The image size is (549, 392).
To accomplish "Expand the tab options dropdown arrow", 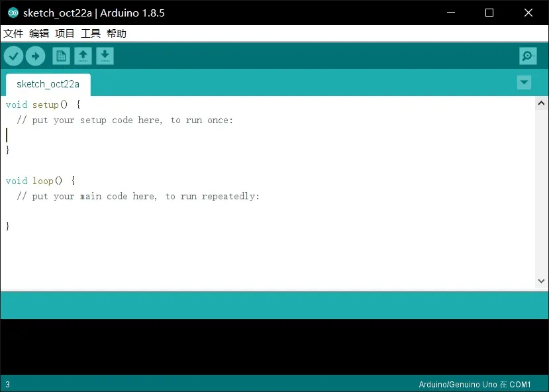I will point(524,83).
